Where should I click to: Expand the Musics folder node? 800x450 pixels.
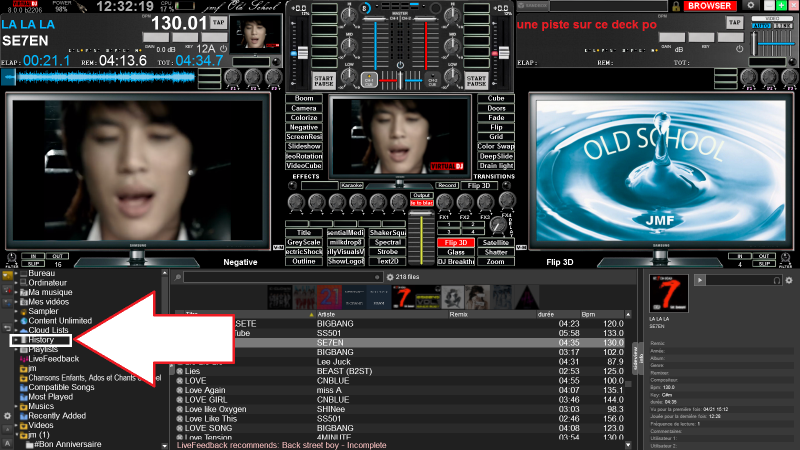click(x=16, y=407)
